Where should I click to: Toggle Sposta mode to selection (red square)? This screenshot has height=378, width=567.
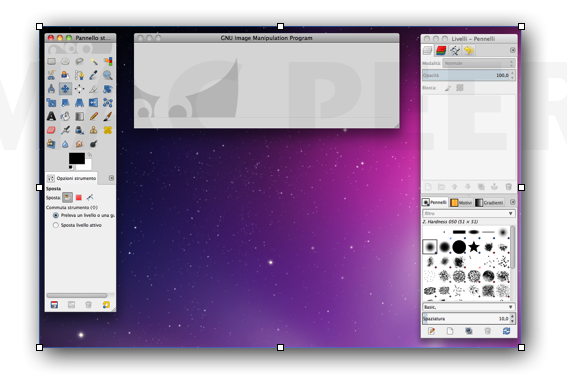tap(78, 198)
